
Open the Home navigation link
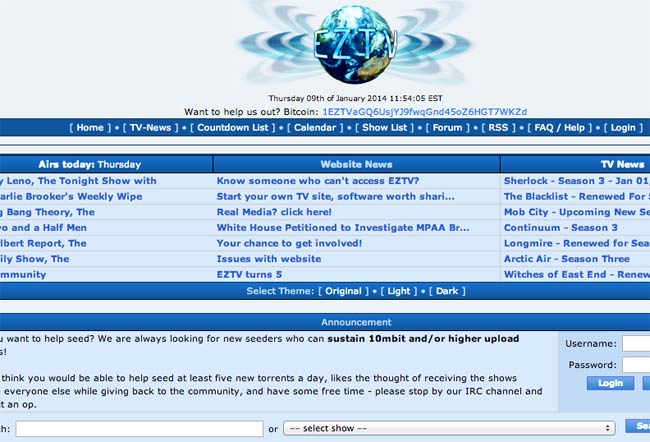coord(90,128)
